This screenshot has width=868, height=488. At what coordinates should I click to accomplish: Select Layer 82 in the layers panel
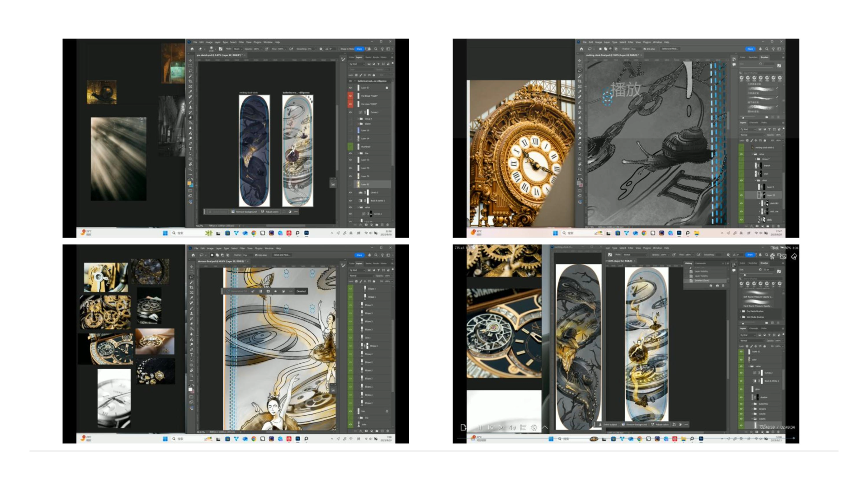coord(365,184)
